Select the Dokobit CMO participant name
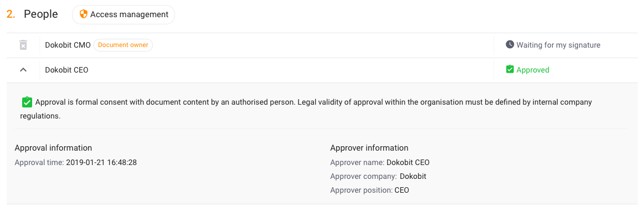The image size is (644, 211). tap(68, 45)
